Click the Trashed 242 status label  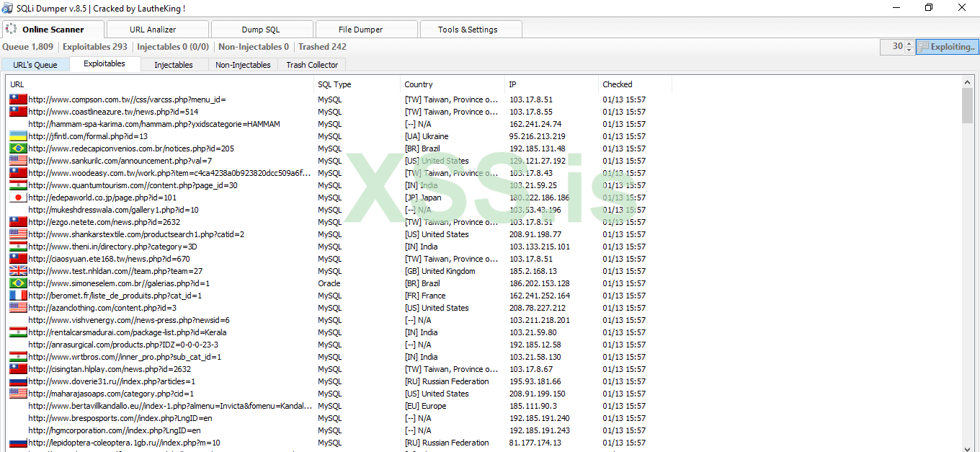(322, 47)
